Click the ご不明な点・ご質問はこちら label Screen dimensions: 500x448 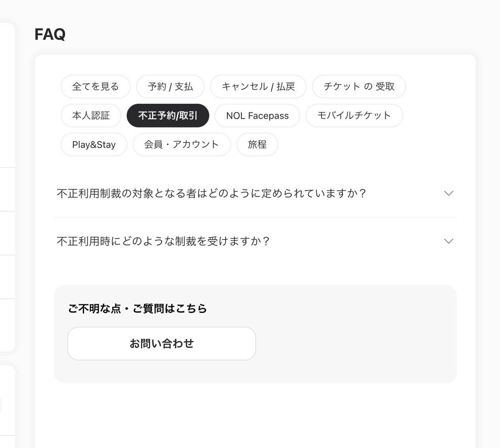pos(138,309)
